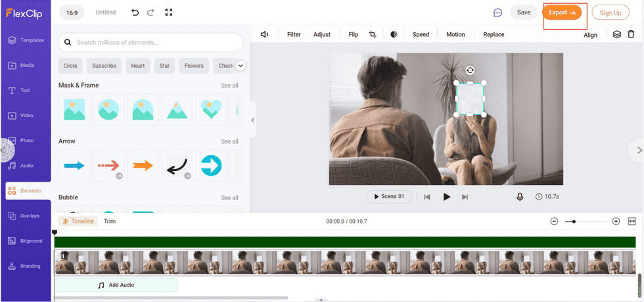644x302 pixels.
Task: Select the heart-shaped mask frame
Action: (x=212, y=109)
